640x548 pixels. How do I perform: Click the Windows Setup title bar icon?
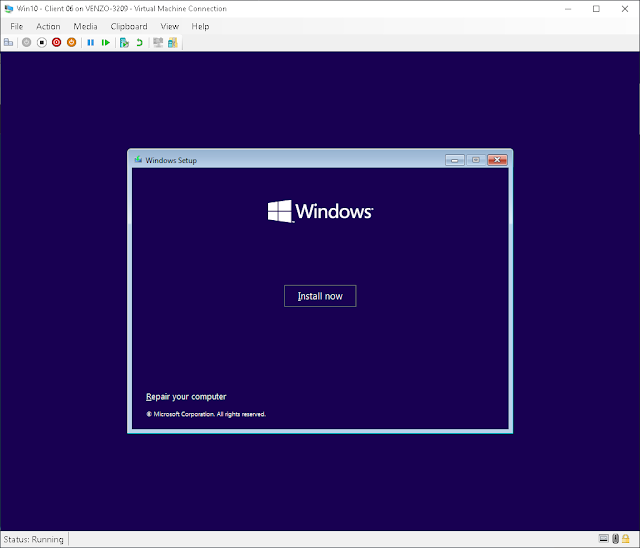point(138,160)
